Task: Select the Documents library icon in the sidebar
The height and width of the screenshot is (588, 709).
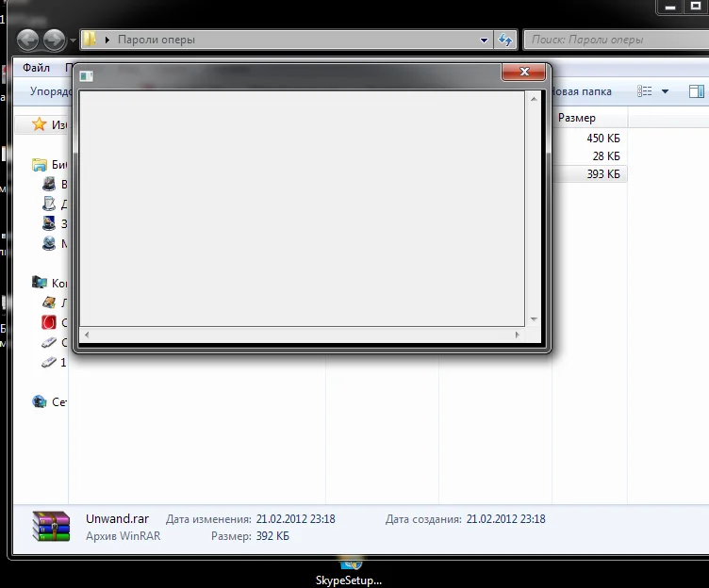Action: click(49, 204)
